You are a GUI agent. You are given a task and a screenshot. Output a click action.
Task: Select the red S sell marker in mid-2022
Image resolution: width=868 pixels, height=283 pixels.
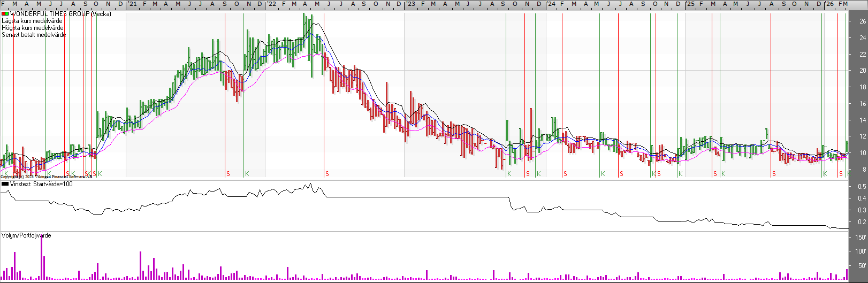pos(327,174)
